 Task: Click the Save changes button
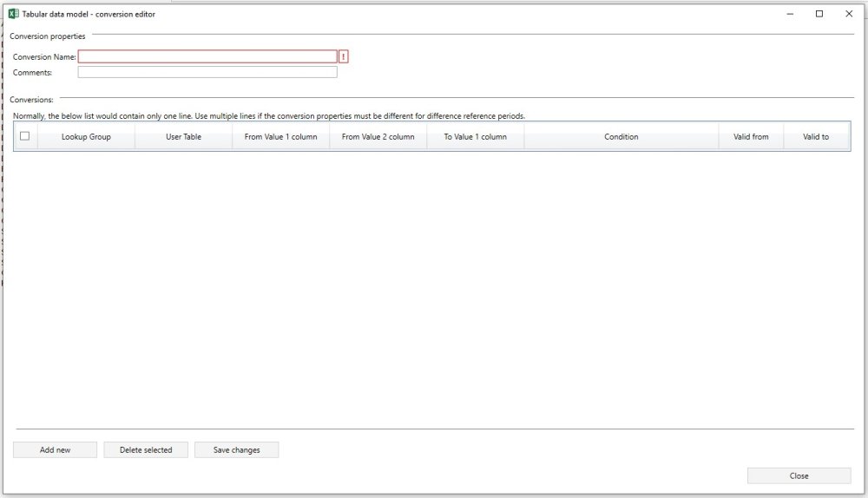pos(236,450)
